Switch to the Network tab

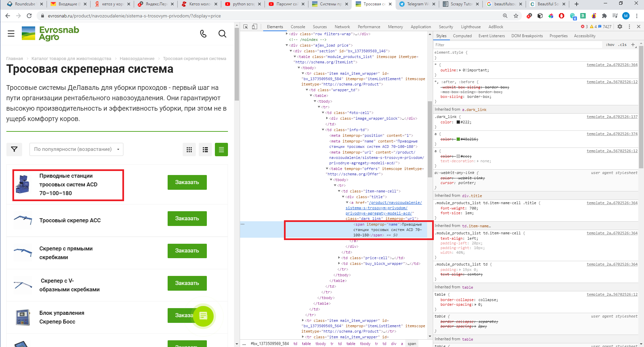[342, 27]
